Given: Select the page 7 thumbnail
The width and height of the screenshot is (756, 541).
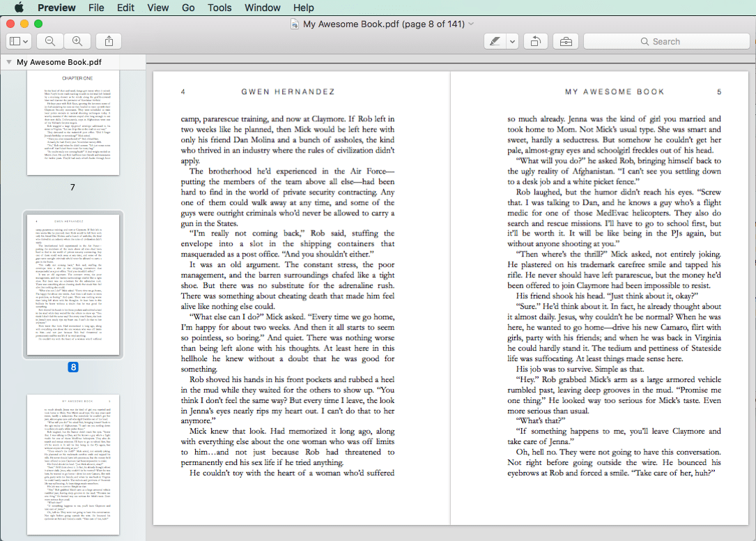Looking at the screenshot, I should click(x=73, y=123).
